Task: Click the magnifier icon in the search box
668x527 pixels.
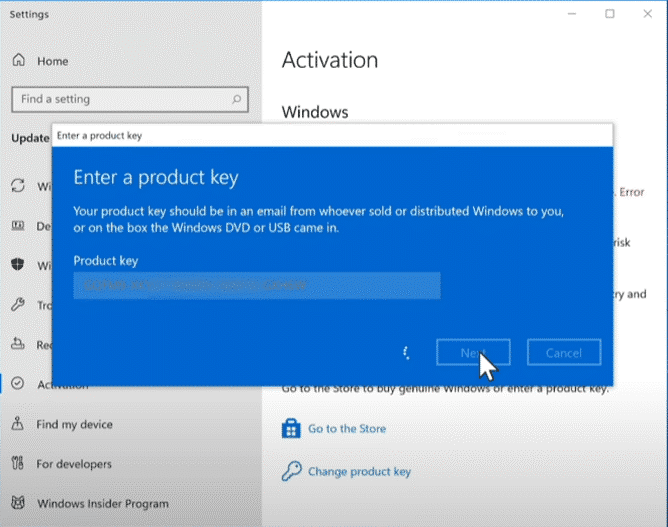Action: pyautogui.click(x=236, y=99)
